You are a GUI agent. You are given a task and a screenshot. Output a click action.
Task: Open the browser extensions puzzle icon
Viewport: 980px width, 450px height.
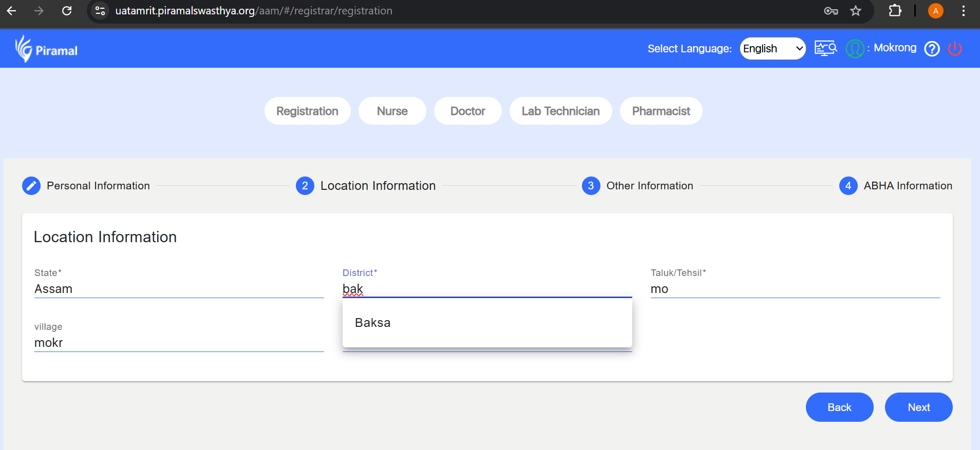click(x=895, y=11)
